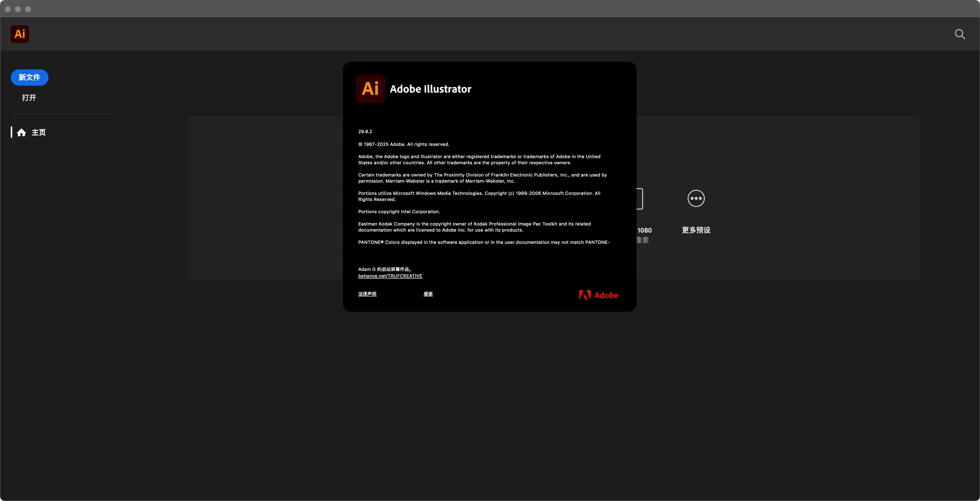Image resolution: width=980 pixels, height=501 pixels.
Task: Open the behance.net/TRUFCREATIVE link
Action: (x=390, y=276)
